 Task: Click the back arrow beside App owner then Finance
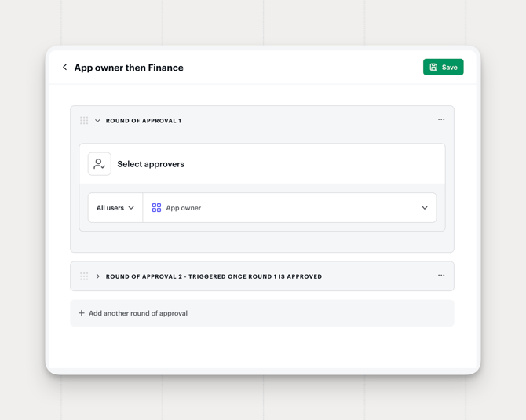pos(64,67)
